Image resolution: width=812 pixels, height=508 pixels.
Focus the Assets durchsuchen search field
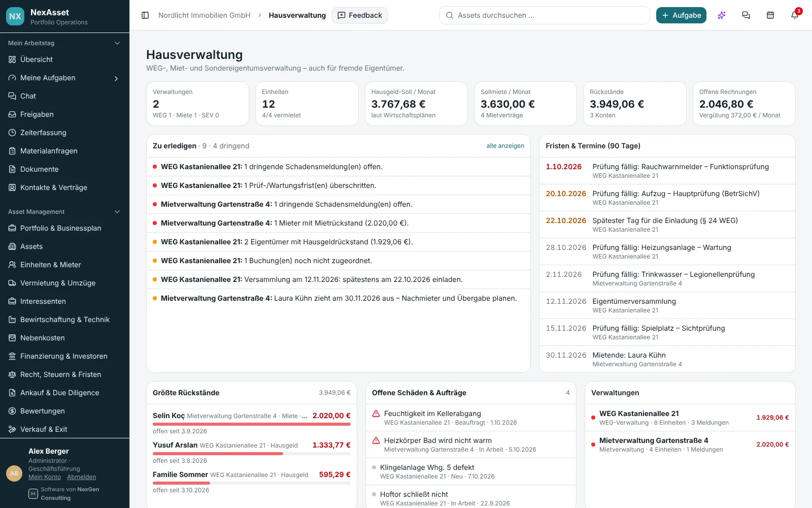pos(544,15)
